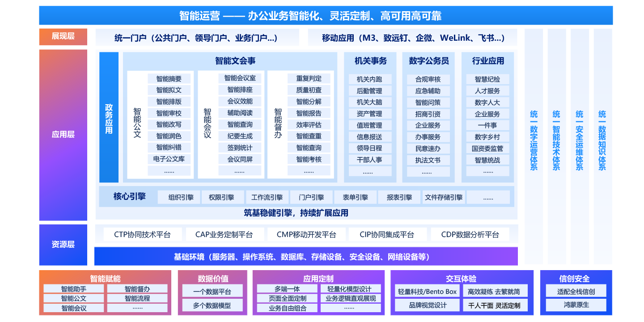Expand the ellipsis after 文件存储引擎
This screenshot has height=322, width=644.
click(489, 197)
